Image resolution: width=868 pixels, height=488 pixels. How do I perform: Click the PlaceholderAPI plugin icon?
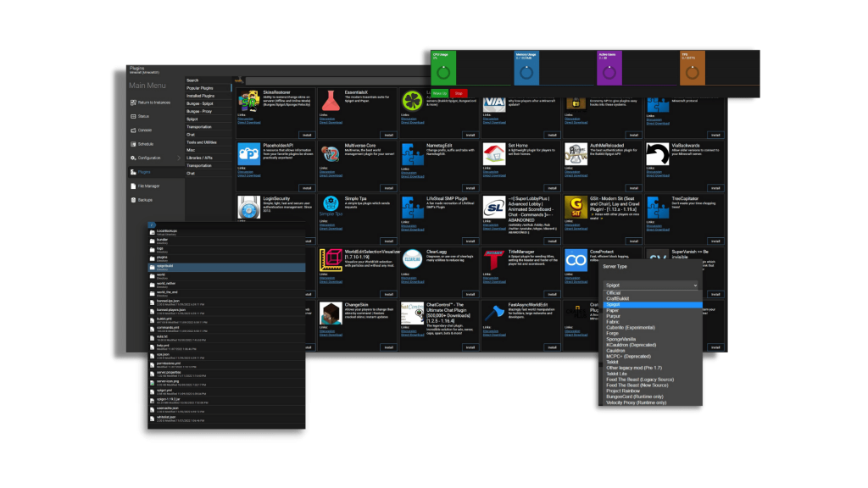[x=248, y=154]
